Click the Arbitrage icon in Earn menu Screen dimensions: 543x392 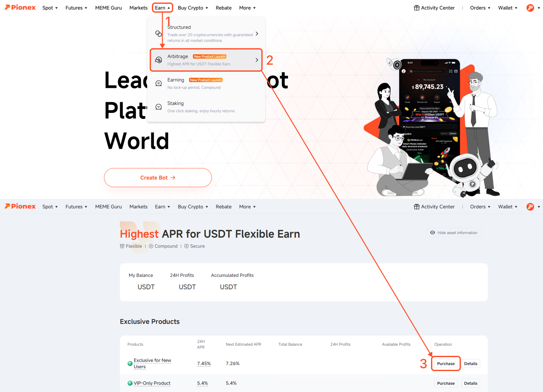(159, 60)
